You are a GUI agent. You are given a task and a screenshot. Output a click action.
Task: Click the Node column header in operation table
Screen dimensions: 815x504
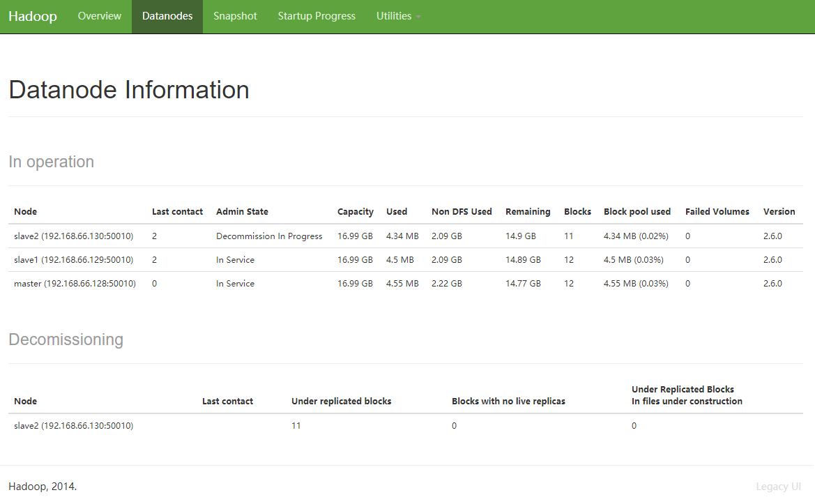[26, 212]
